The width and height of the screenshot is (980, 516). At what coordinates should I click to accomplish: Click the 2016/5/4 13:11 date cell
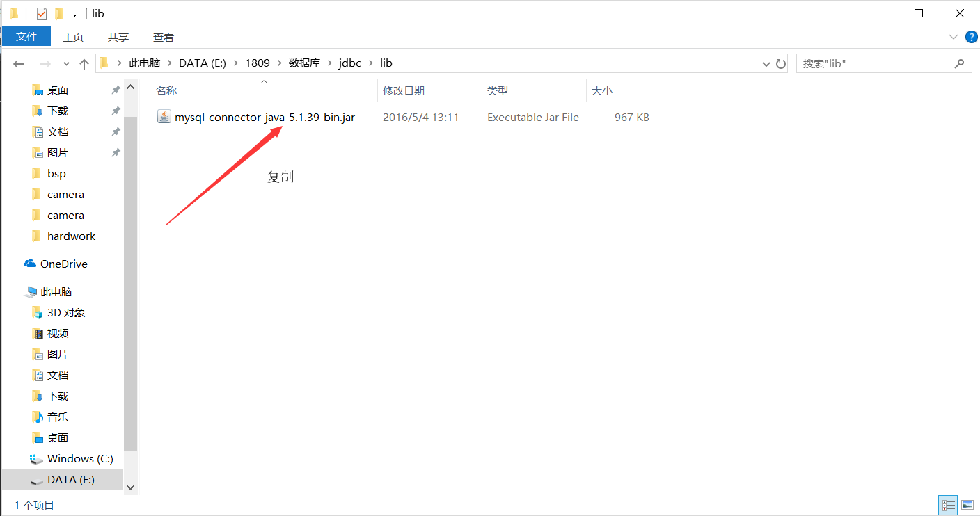pos(420,118)
